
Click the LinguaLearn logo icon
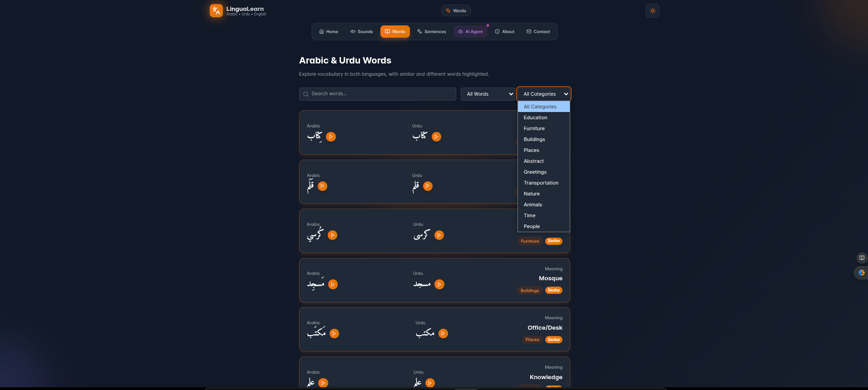[216, 10]
